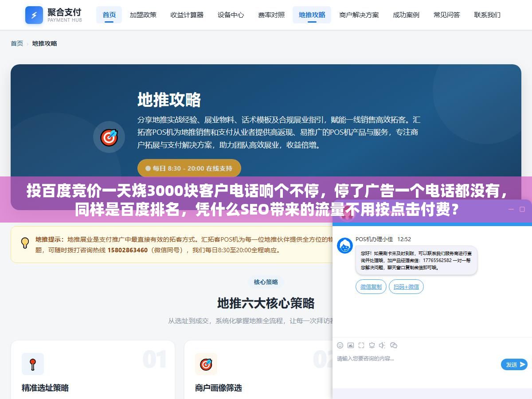
Task: Click the 聚合支付 PAYMENT HUB brand name
Action: tap(65, 15)
